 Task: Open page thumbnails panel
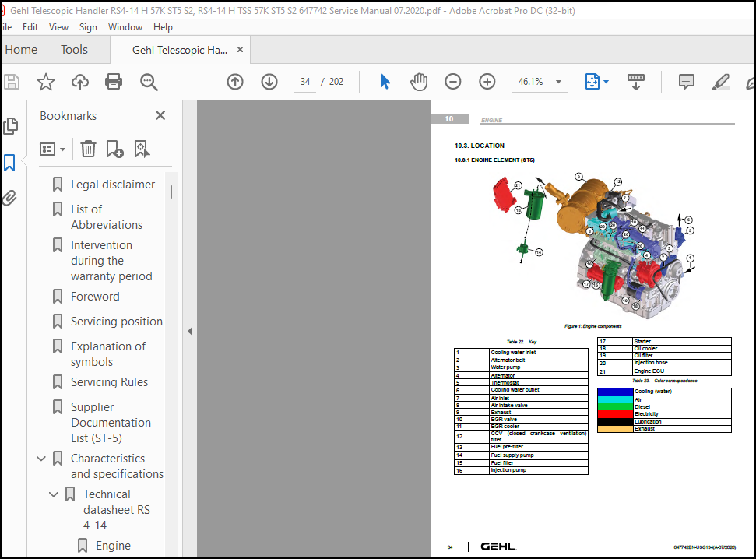[10, 126]
